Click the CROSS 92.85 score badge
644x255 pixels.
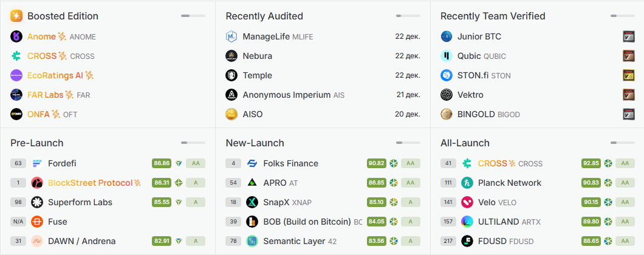point(591,163)
